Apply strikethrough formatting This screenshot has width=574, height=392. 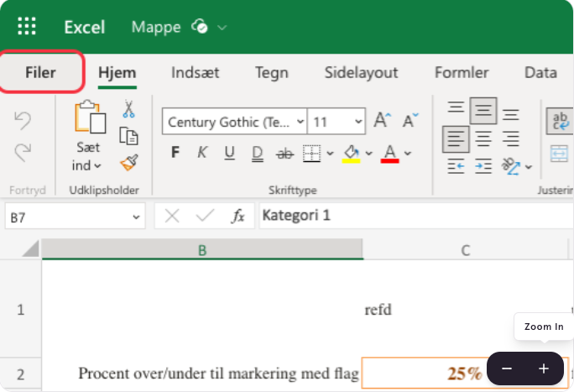coord(284,154)
